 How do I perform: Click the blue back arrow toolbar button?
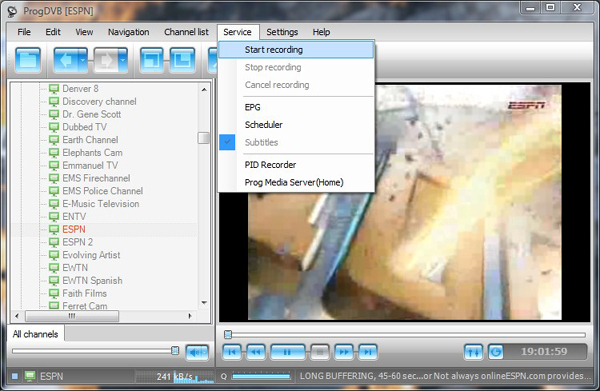(66, 60)
